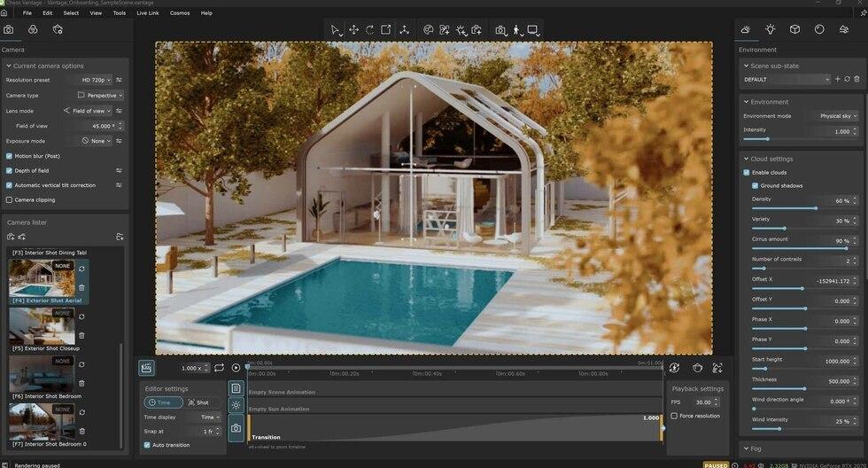Refresh the DEFAULT scene sub-state
Viewport: 868px width, 468px height.
pos(847,79)
